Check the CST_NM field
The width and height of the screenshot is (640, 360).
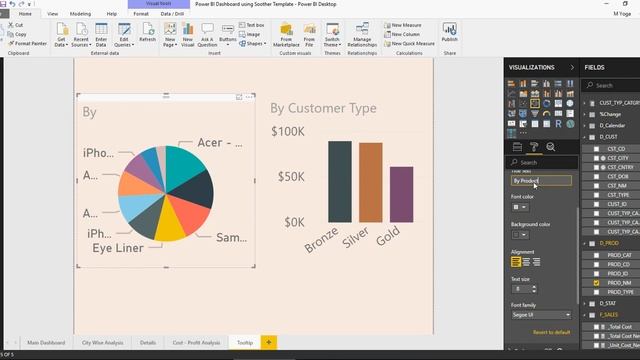coord(596,186)
